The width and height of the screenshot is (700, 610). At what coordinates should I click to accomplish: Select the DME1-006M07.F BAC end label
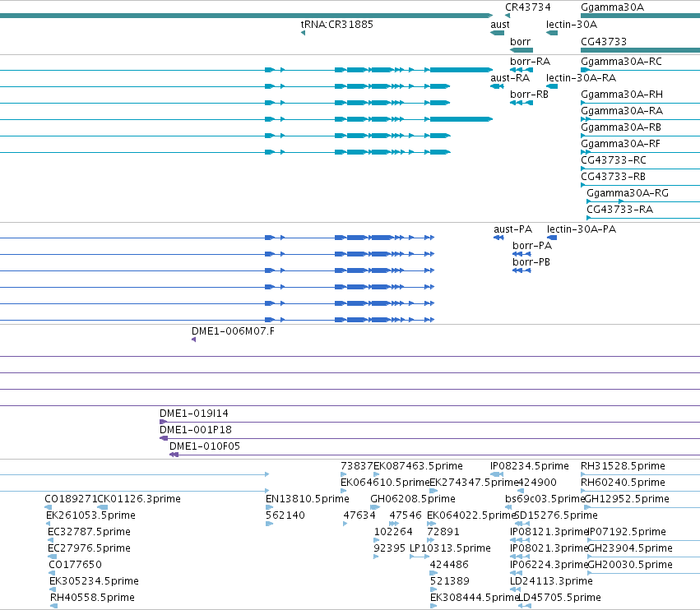tap(233, 331)
